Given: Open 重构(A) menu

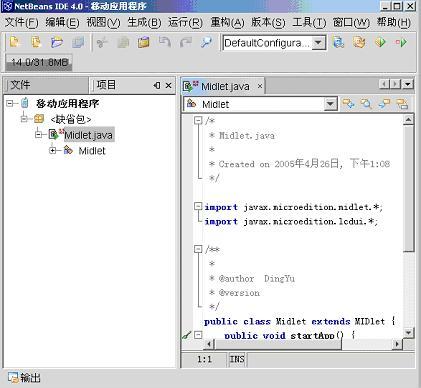Looking at the screenshot, I should pos(227,22).
